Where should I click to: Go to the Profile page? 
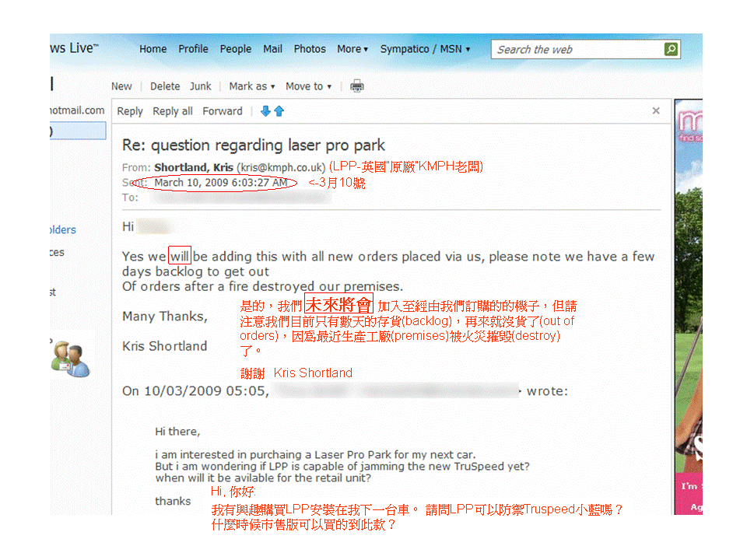click(x=193, y=49)
